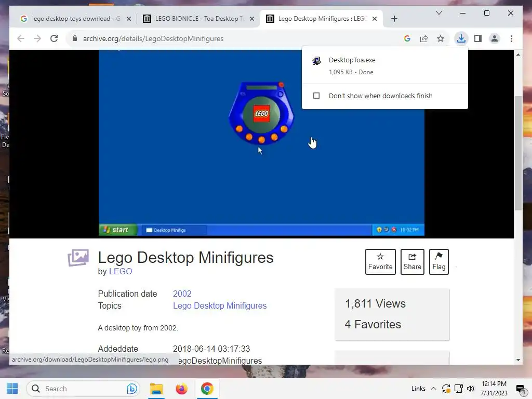Click the taskbar Links toolbar
532x399 pixels.
[x=418, y=389]
